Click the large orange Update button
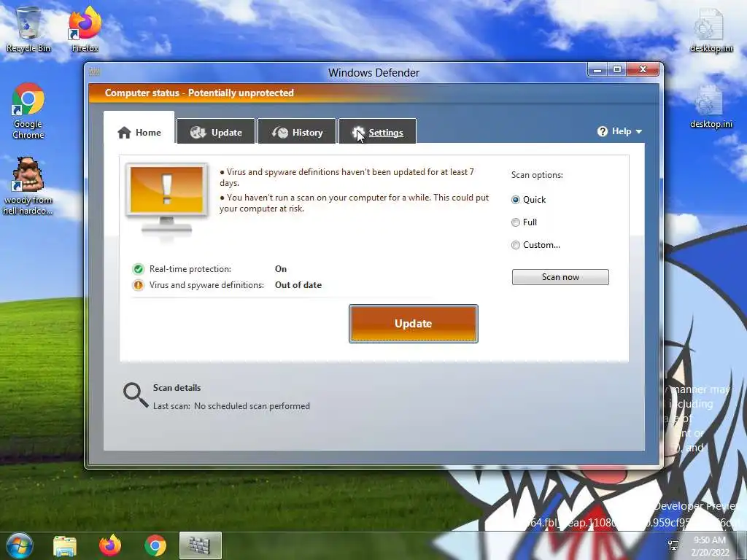Image resolution: width=747 pixels, height=560 pixels. pos(414,324)
